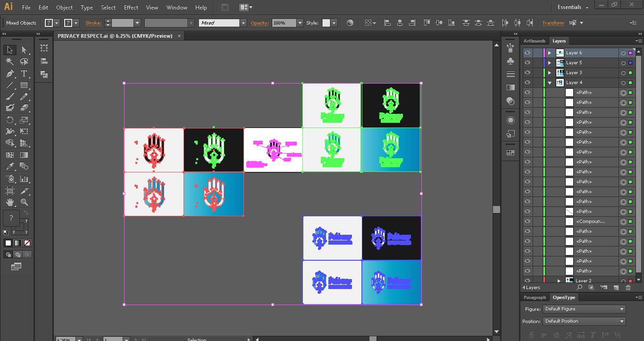Select the Gradient tool in the toolbox

point(24,155)
